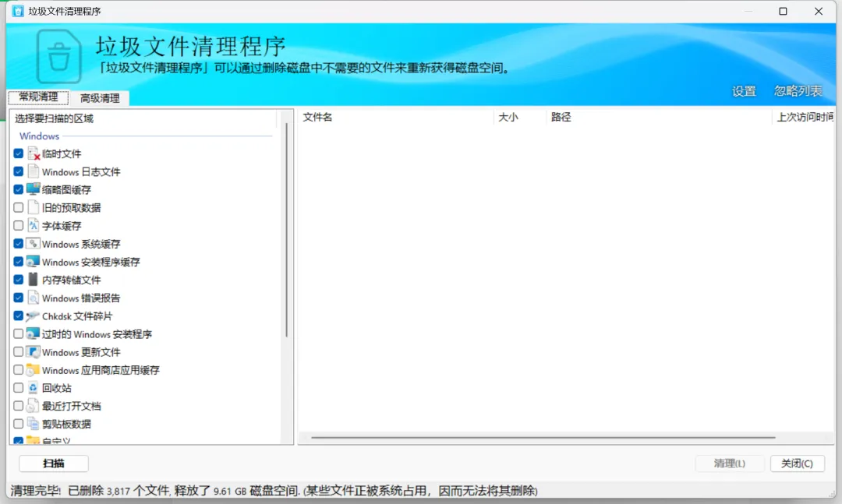Click the 最近打开文档 icon
Image resolution: width=842 pixels, height=504 pixels.
[34, 406]
